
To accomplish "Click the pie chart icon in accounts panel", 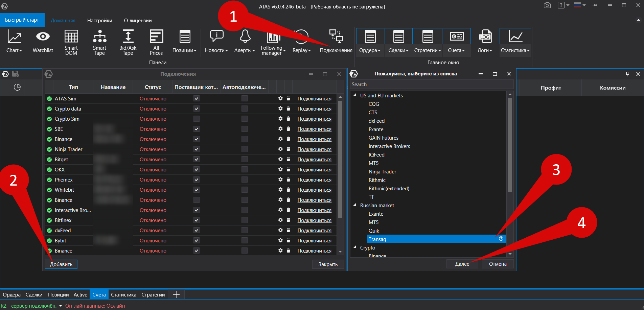I will [x=17, y=88].
